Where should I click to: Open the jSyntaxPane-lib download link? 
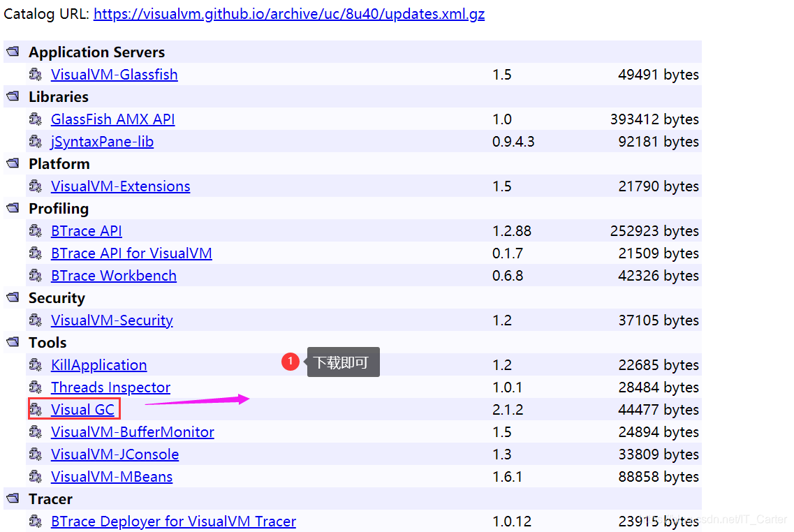[102, 141]
